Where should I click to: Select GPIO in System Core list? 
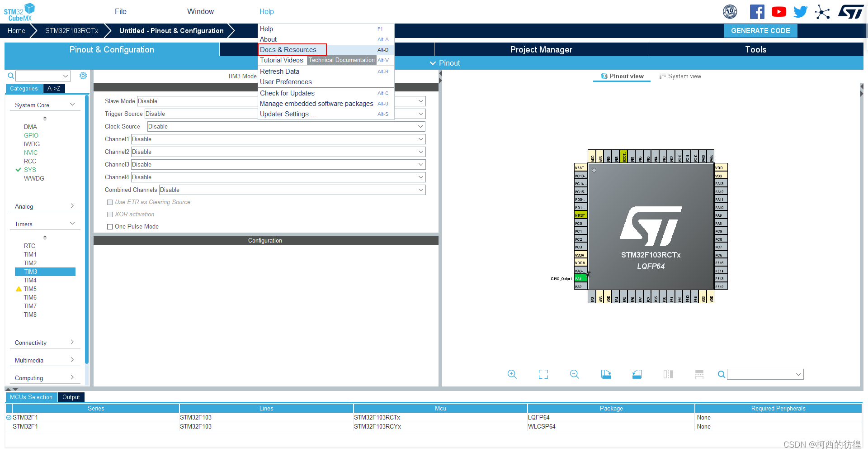(31, 135)
